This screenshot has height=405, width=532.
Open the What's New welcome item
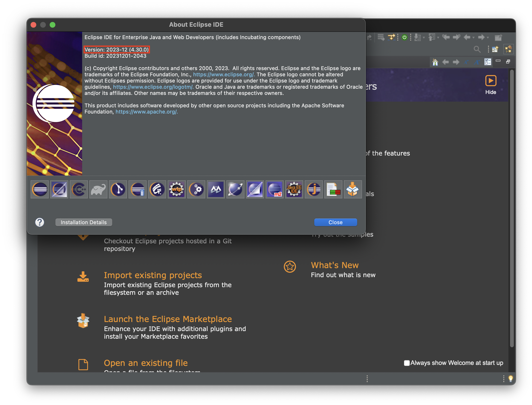[x=334, y=265]
